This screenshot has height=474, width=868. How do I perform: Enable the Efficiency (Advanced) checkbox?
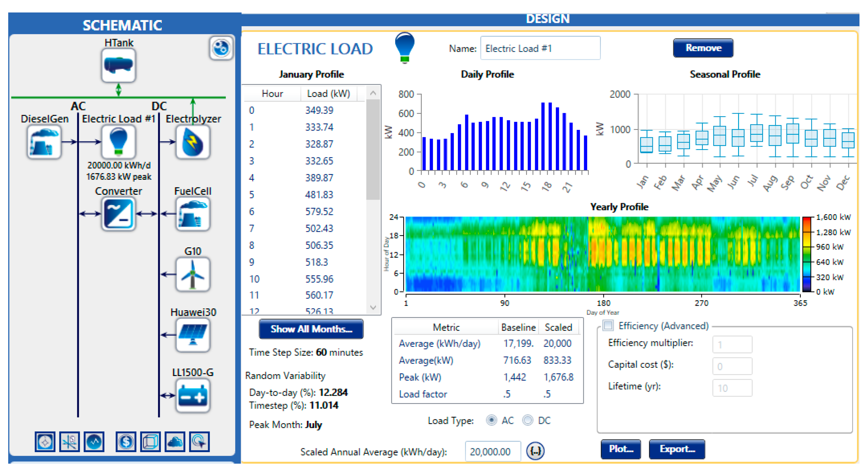click(x=608, y=326)
